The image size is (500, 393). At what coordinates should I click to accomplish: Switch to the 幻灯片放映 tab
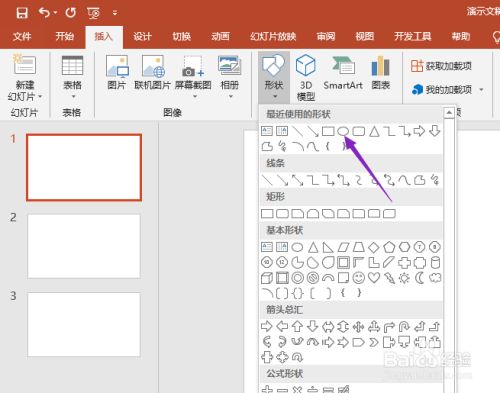(x=273, y=36)
